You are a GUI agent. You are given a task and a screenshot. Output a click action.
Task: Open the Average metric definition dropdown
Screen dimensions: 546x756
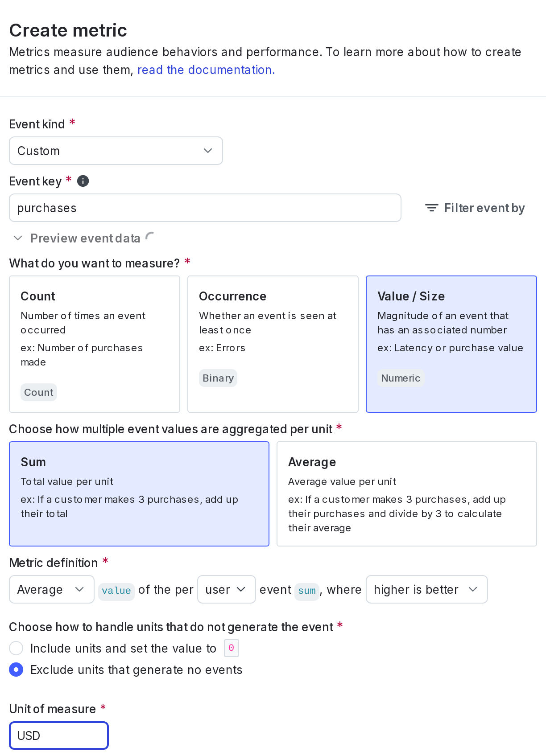tap(52, 589)
